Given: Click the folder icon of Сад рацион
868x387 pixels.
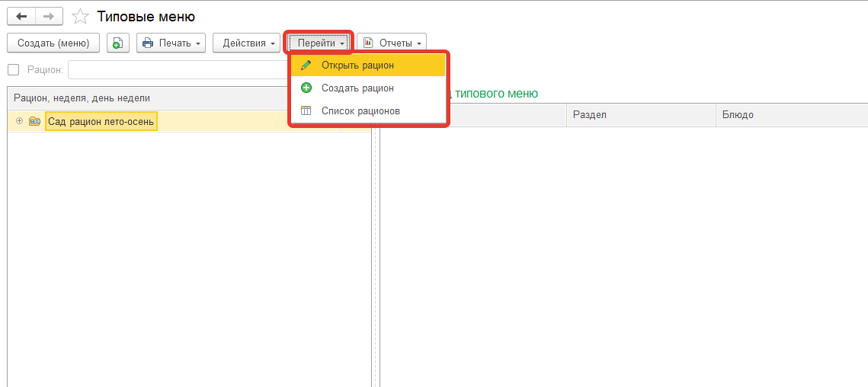Looking at the screenshot, I should (34, 121).
